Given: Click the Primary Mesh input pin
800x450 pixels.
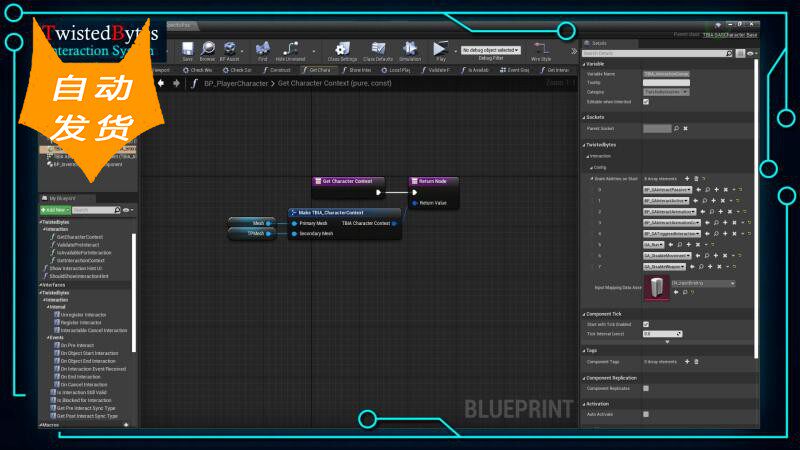Looking at the screenshot, I should (294, 223).
